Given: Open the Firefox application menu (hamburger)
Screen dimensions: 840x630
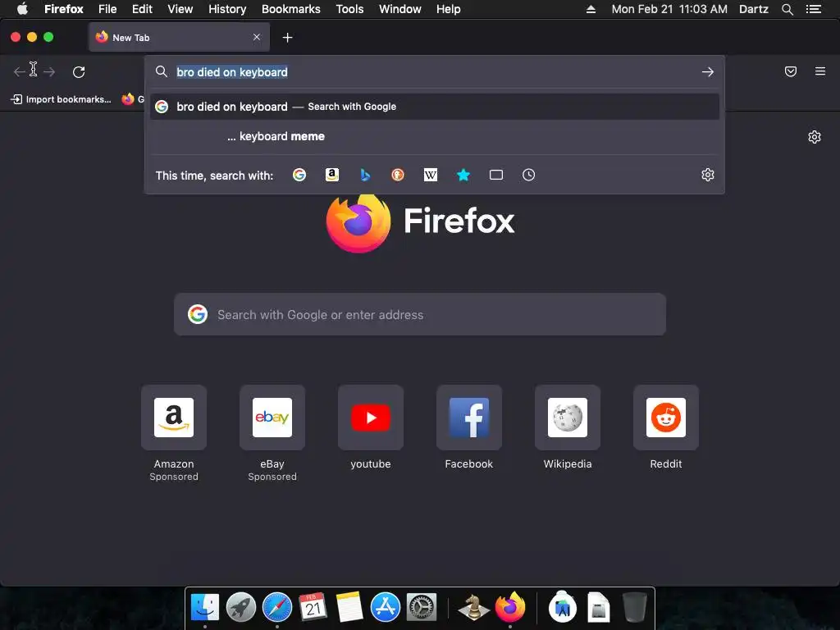Looking at the screenshot, I should 820,71.
